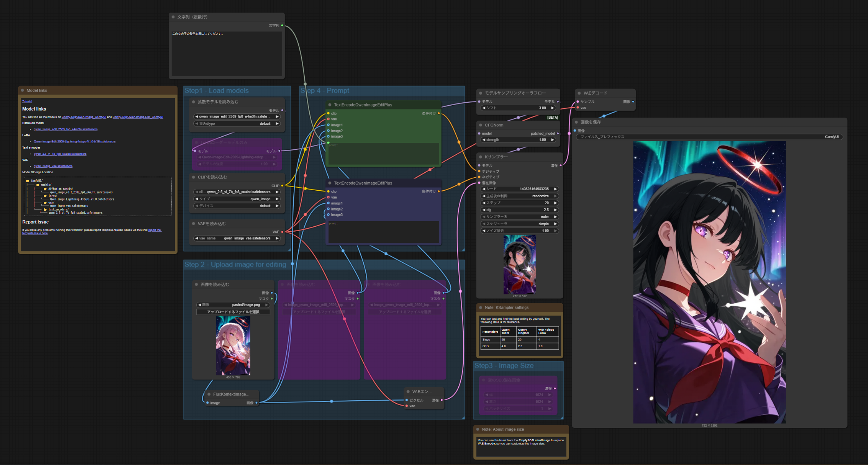Click the CLIPを読み込む CLIP output slot
This screenshot has height=465, width=868.
tap(282, 186)
